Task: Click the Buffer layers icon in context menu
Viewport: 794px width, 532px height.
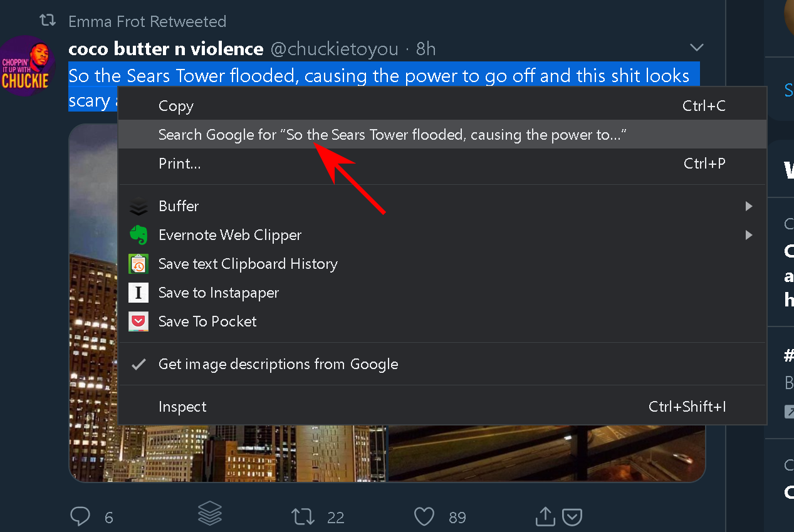Action: (138, 206)
